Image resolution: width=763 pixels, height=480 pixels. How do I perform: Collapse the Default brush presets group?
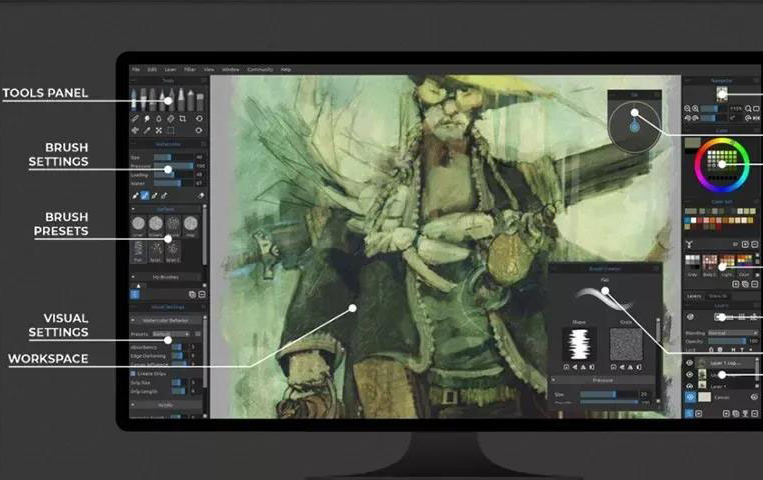coord(133,209)
